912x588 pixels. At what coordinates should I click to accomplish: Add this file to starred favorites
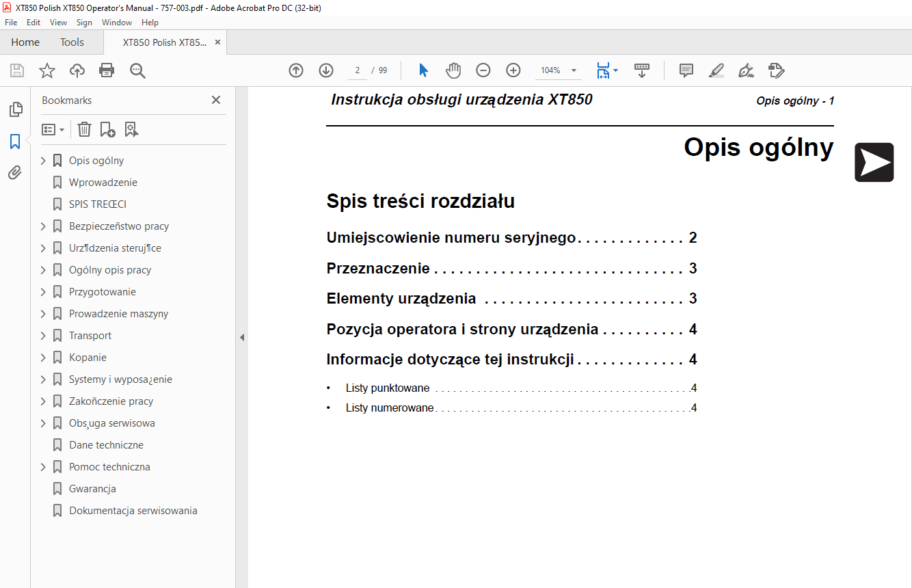click(x=47, y=70)
